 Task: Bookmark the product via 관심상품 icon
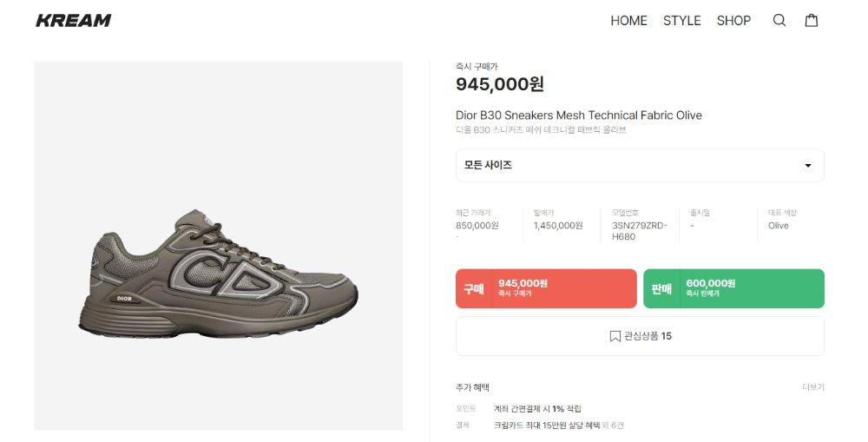tap(615, 336)
